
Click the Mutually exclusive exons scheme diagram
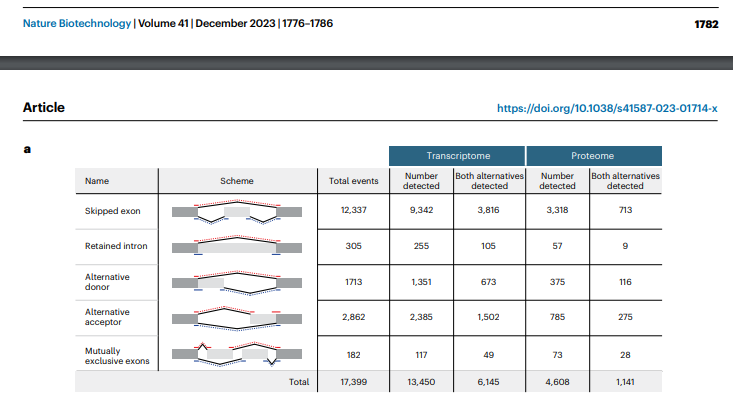[x=237, y=354]
